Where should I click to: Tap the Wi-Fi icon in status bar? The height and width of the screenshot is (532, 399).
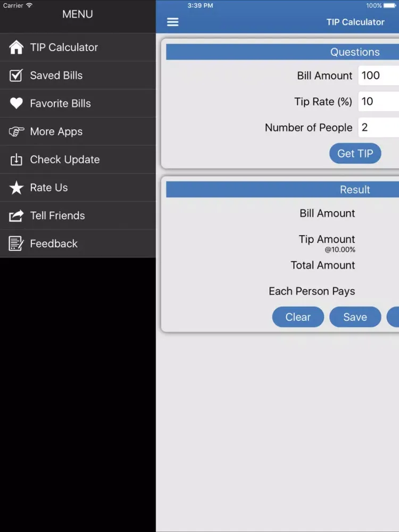pyautogui.click(x=29, y=5)
